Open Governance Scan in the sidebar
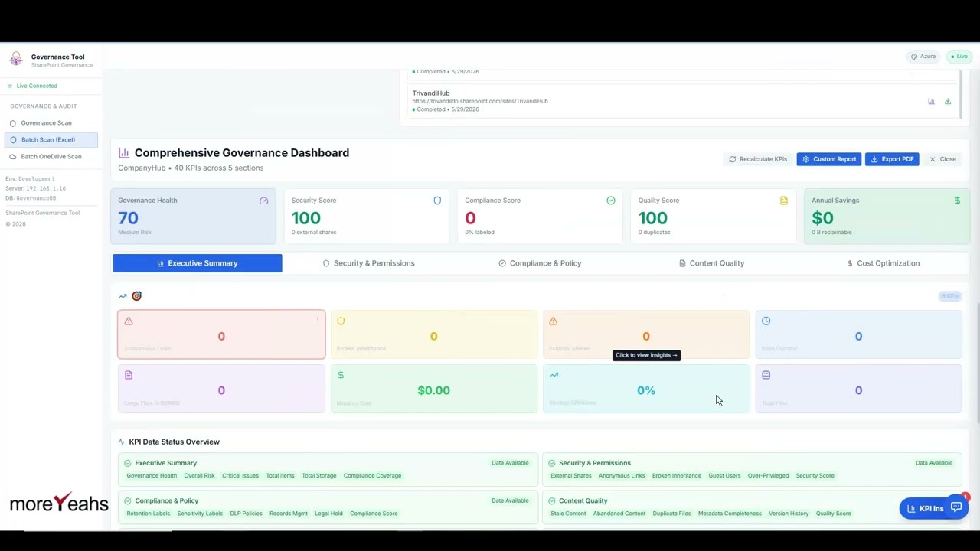The height and width of the screenshot is (551, 980). (x=51, y=122)
